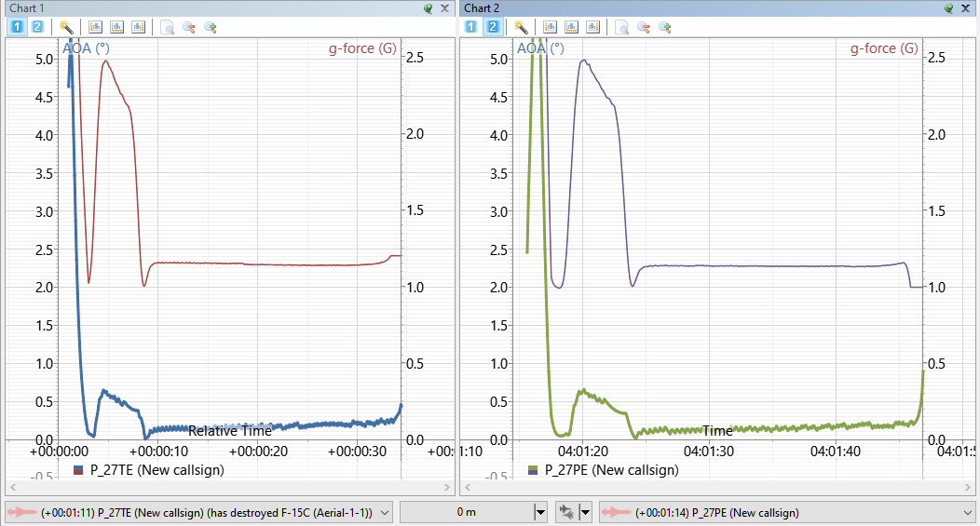Click the purple legend swatch for P_27PE

(533, 472)
